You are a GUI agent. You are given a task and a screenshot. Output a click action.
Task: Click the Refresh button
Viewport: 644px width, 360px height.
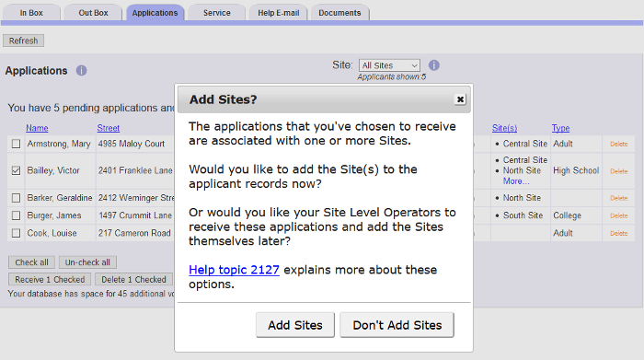23,41
